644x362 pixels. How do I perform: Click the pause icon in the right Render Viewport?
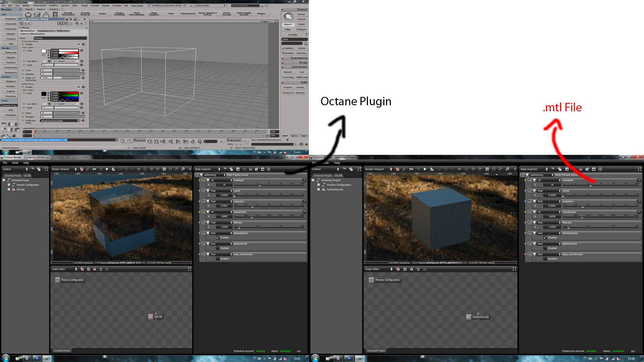click(x=418, y=169)
